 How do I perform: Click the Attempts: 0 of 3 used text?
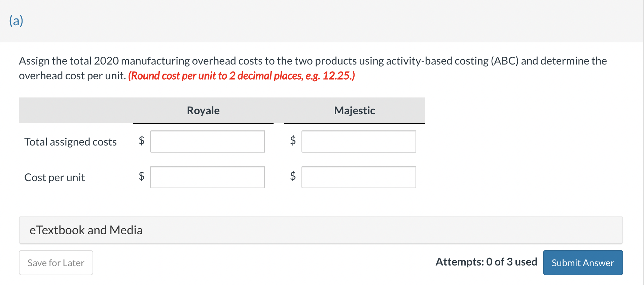[486, 262]
